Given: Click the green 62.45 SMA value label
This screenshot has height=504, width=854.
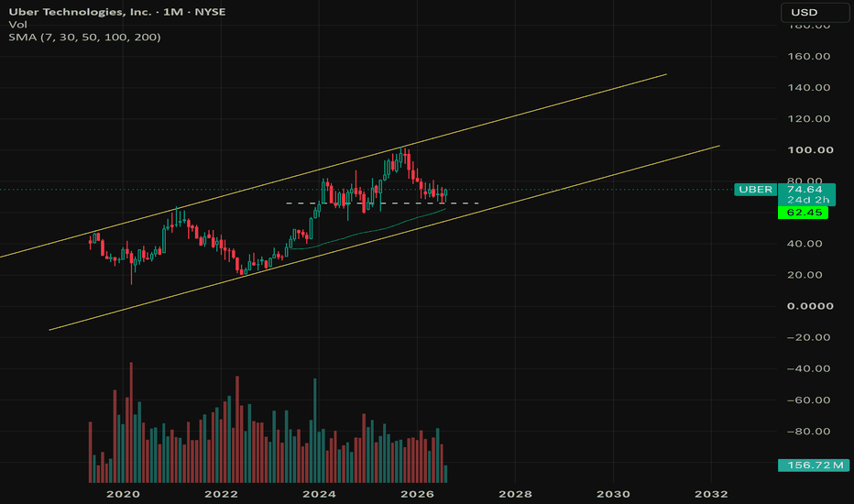Looking at the screenshot, I should 804,213.
